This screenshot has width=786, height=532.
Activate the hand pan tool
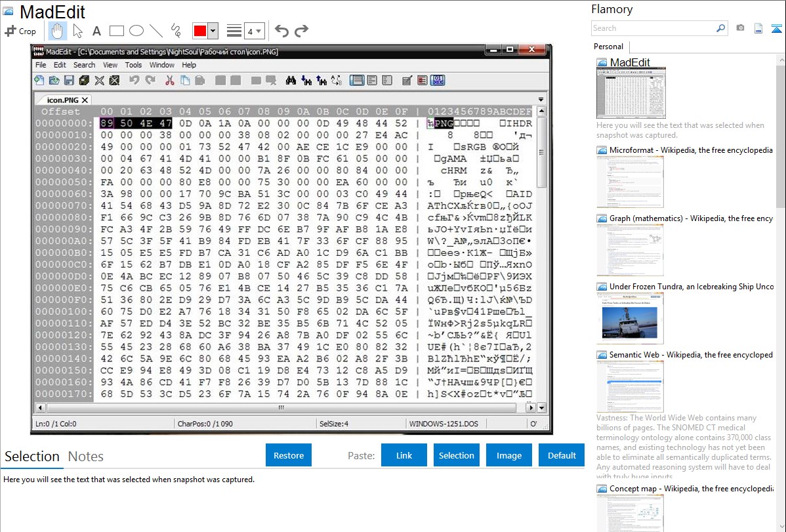(57, 31)
